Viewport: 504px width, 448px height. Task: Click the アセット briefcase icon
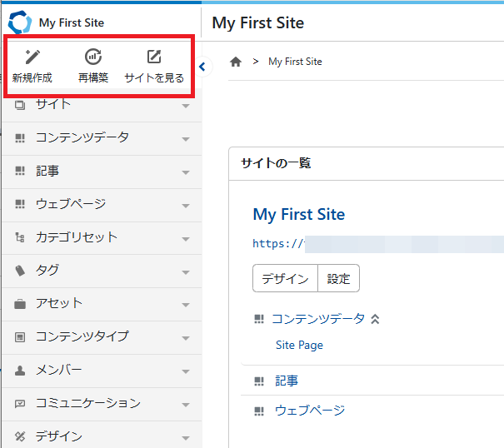(x=20, y=304)
